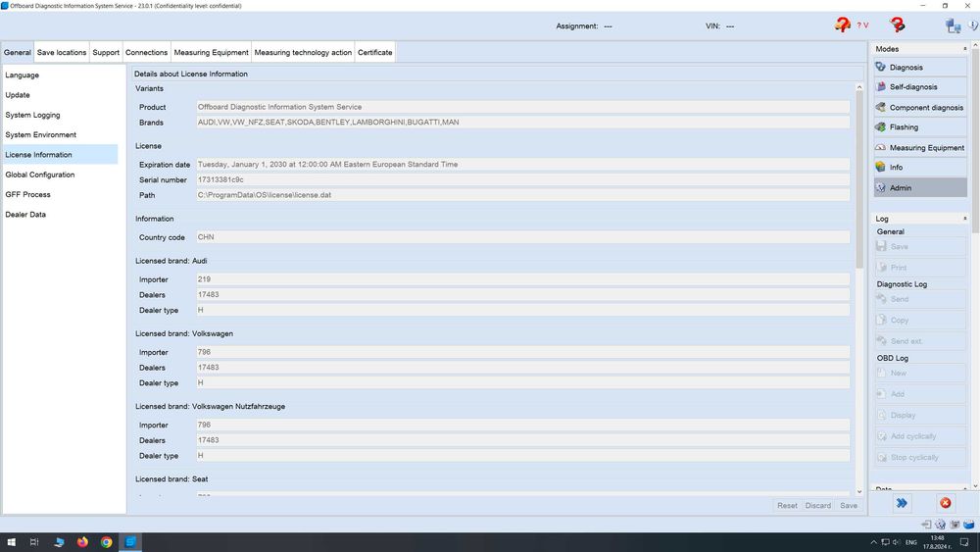Click Add cyclically under OBD Log
Image resolution: width=980 pixels, height=552 pixels.
pyautogui.click(x=920, y=436)
